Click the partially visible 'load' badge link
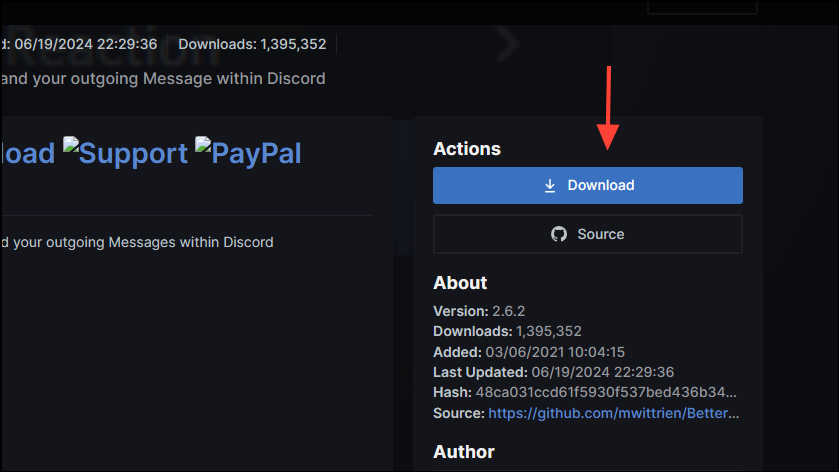 pyautogui.click(x=28, y=152)
